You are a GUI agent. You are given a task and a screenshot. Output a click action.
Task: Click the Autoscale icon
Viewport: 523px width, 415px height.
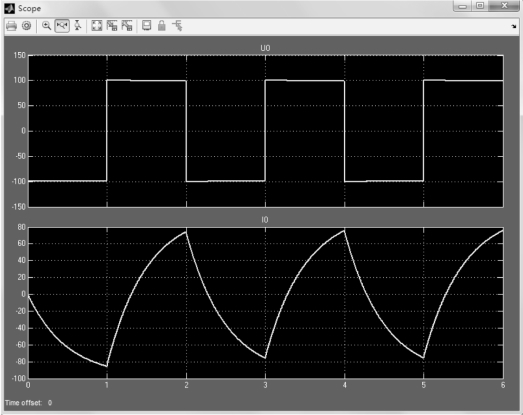[x=97, y=26]
